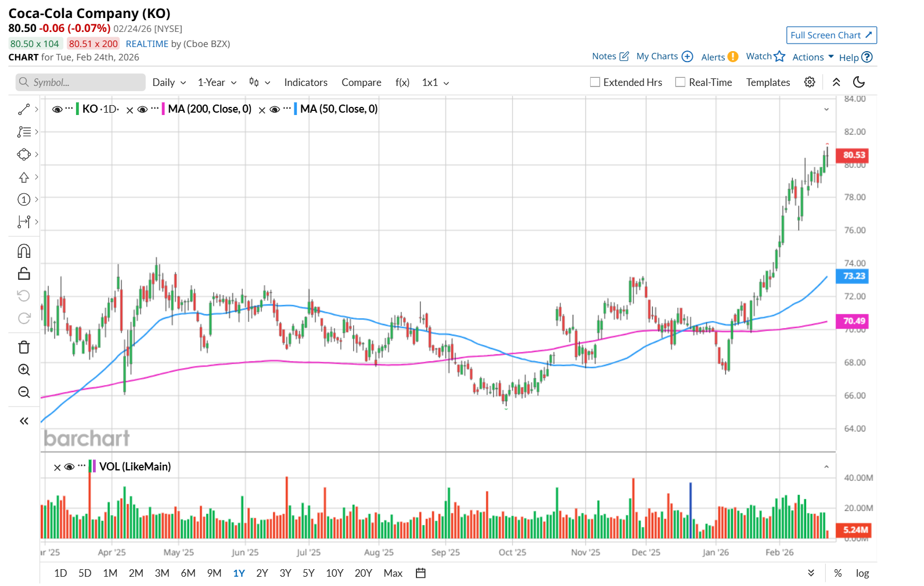Open the KO series options ellipsis
924x586 pixels.
tap(70, 109)
